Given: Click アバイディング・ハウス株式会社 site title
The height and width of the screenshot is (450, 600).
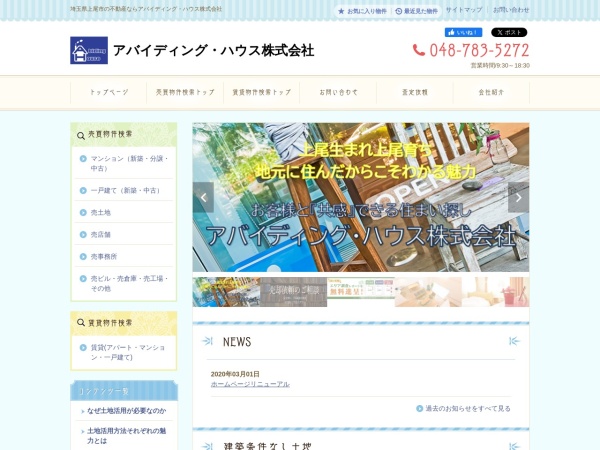Looking at the screenshot, I should 214,50.
